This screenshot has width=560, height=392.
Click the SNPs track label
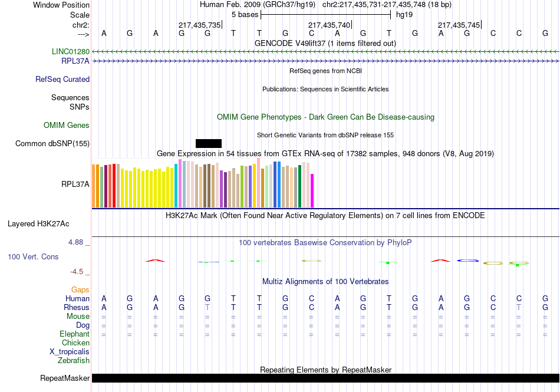click(80, 107)
